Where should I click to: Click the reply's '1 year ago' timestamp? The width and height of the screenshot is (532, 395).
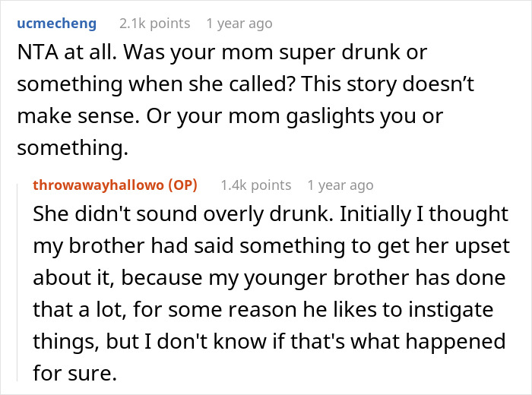tap(340, 185)
